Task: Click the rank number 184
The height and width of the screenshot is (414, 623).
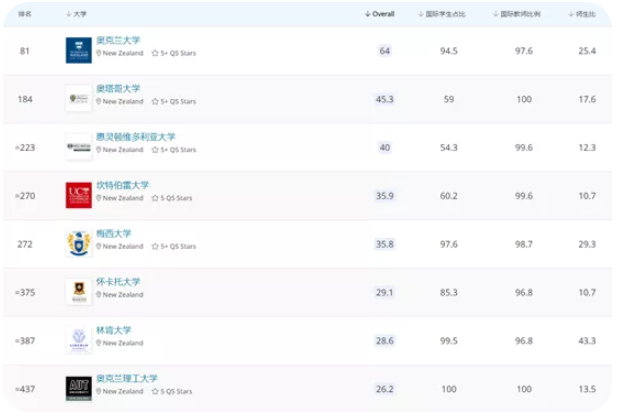Action: click(x=25, y=99)
